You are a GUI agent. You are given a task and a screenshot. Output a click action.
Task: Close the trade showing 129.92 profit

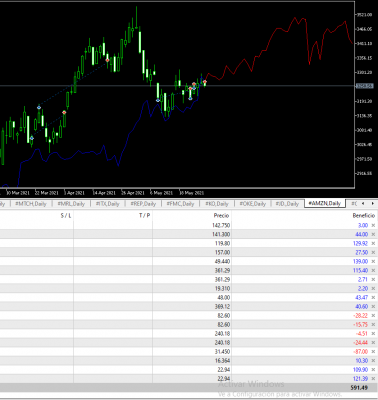point(373,244)
